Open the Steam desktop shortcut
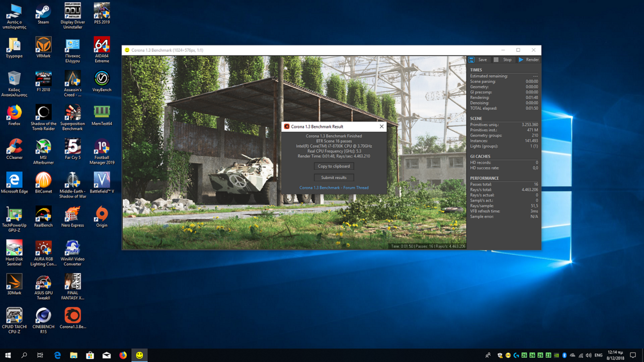The image size is (644, 362). pos(43,14)
